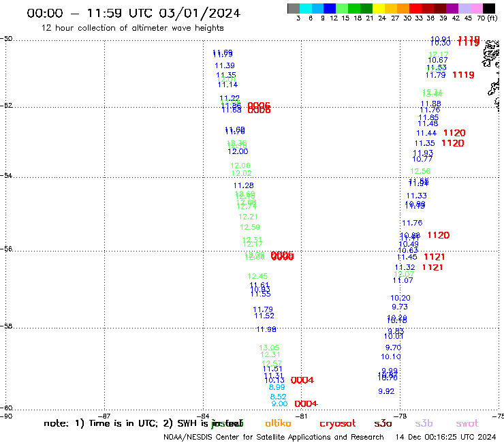This screenshot has height=443, width=504.
Task: Click the green value 12.02
Action: click(x=242, y=173)
